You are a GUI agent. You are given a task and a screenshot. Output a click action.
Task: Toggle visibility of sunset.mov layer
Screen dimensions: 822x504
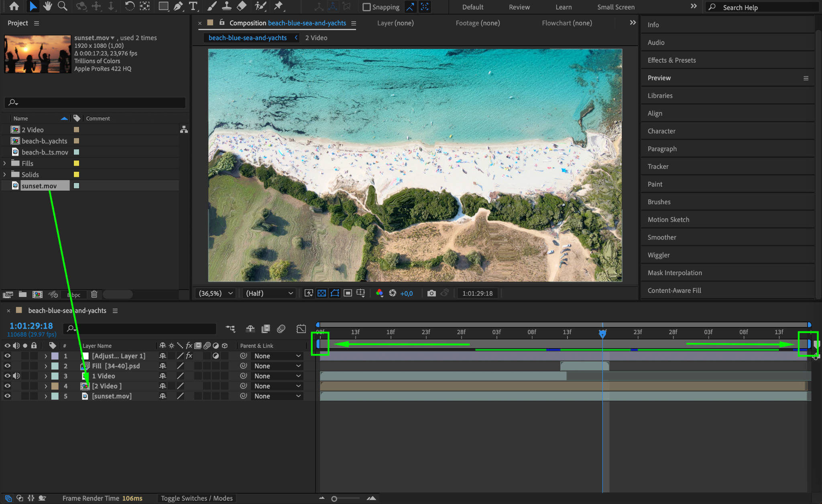tap(7, 396)
